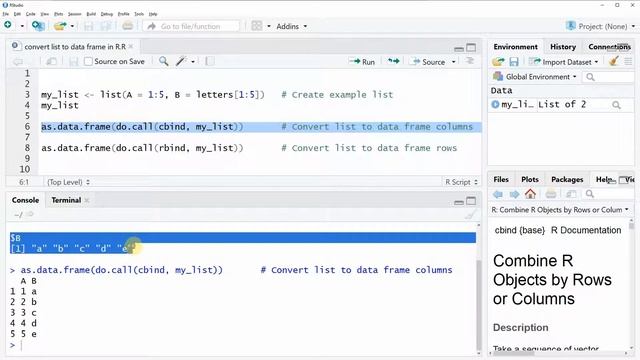Click the Help pane print icon

pyautogui.click(x=551, y=194)
